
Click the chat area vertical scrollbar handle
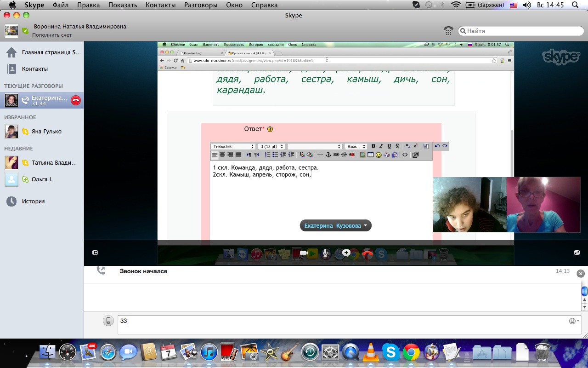tap(584, 291)
